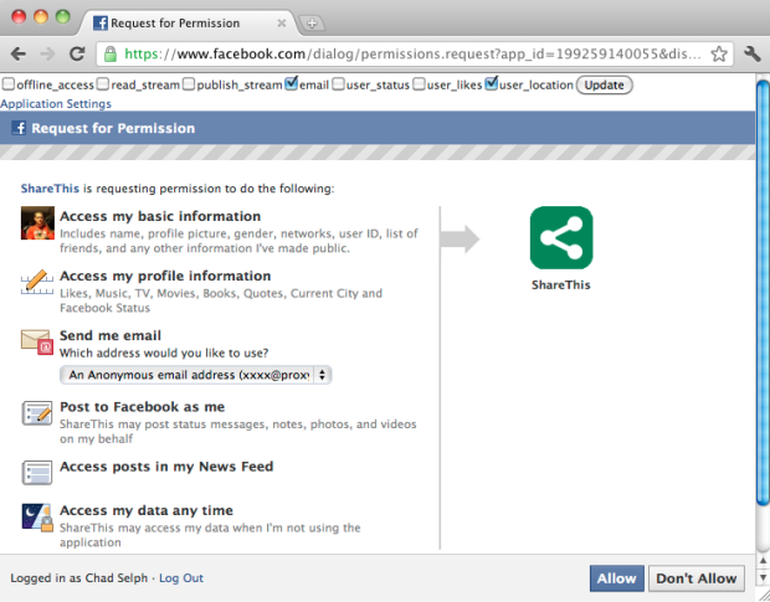The image size is (770, 602).
Task: Toggle the user_location checkbox
Action: point(491,83)
